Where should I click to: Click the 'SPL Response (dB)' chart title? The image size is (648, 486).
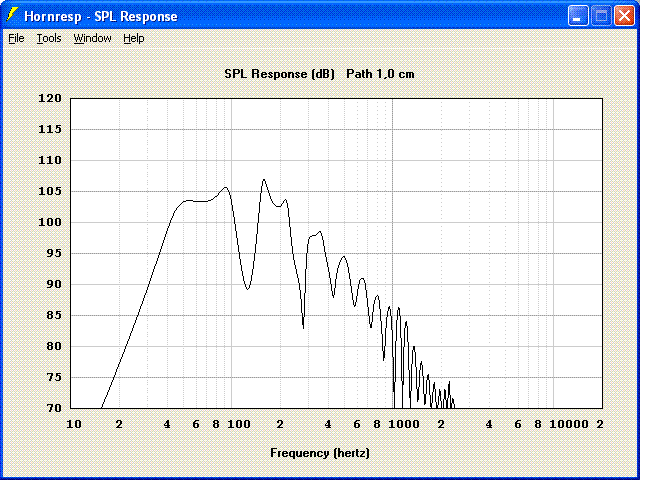coord(279,74)
